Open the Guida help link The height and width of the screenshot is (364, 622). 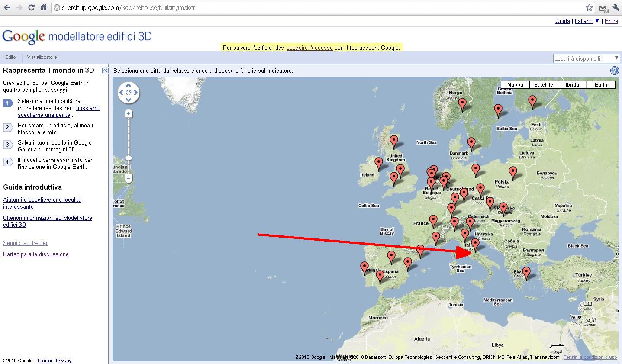(562, 21)
